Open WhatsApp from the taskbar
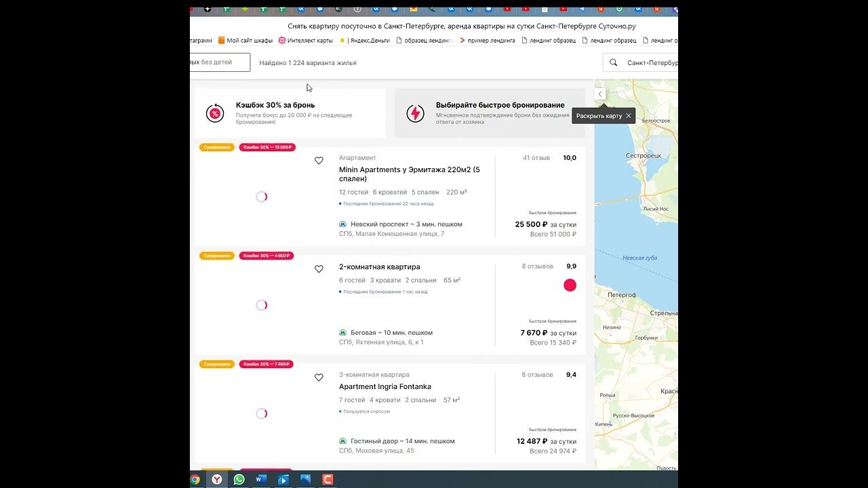 pyautogui.click(x=239, y=479)
